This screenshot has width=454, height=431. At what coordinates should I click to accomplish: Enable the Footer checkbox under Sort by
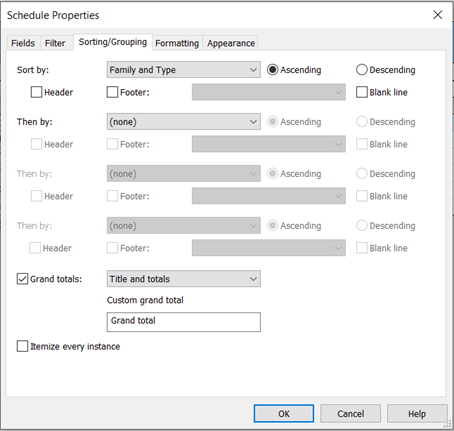pos(112,92)
